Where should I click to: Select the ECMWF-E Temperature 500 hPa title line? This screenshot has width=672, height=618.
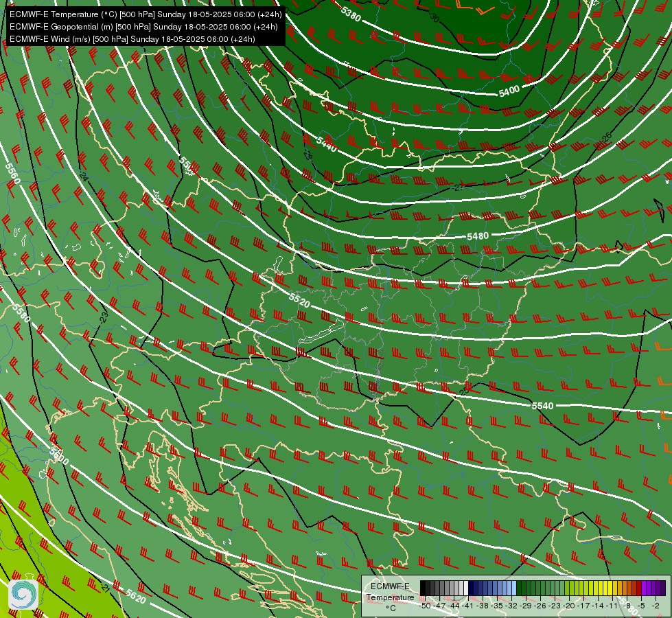pos(146,14)
